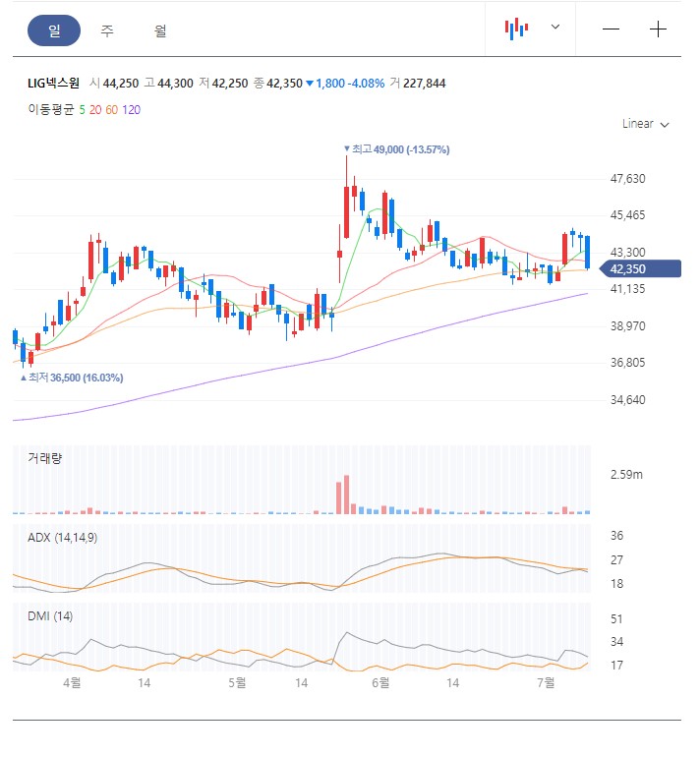This screenshot has height=757, width=700.
Task: Click the 거래량 volume panel label
Action: [44, 458]
